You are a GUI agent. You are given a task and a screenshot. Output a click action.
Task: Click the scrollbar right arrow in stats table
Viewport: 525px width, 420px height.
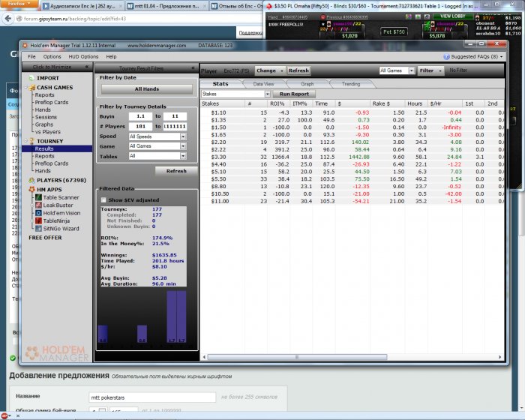(x=500, y=357)
